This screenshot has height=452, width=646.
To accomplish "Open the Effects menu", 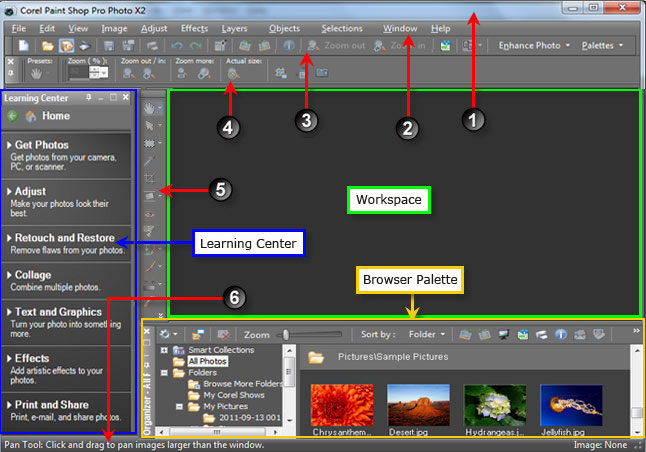I will [194, 28].
